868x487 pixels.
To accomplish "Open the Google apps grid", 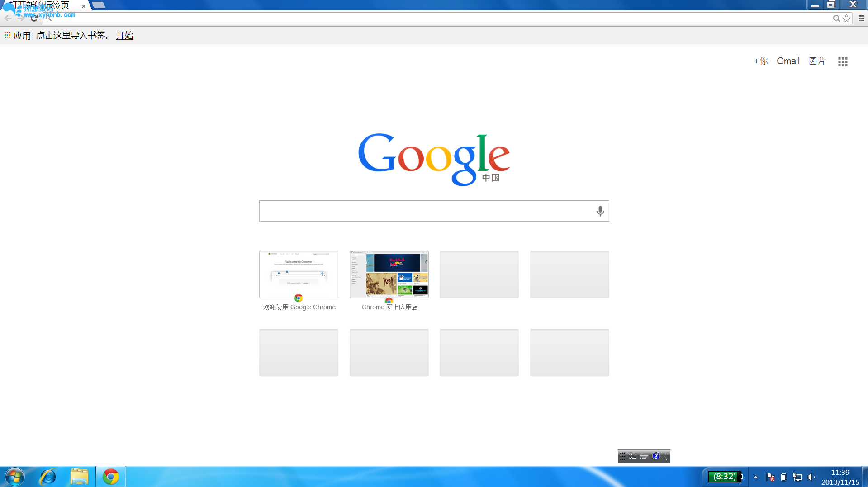I will (x=842, y=61).
